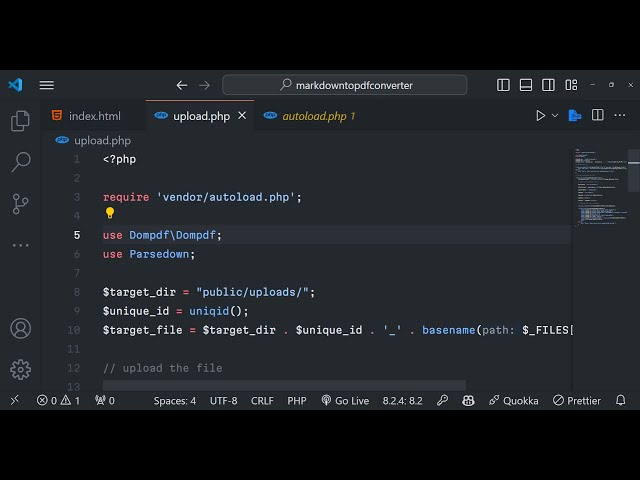Open the Explorer view in activity bar
The image size is (640, 480).
pyautogui.click(x=20, y=121)
